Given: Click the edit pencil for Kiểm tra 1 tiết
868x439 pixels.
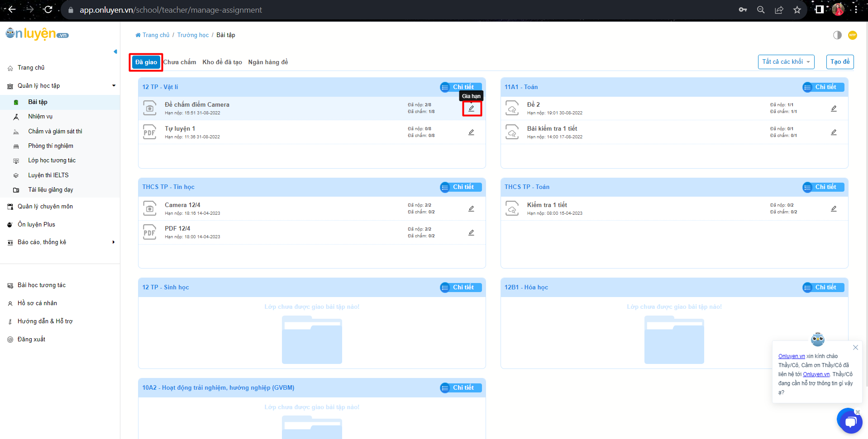Looking at the screenshot, I should (834, 209).
